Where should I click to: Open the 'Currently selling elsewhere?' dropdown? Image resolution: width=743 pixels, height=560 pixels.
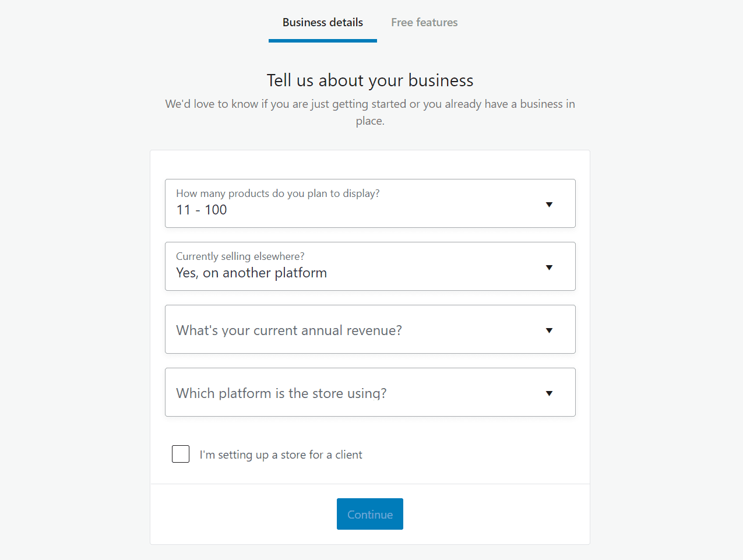point(370,266)
